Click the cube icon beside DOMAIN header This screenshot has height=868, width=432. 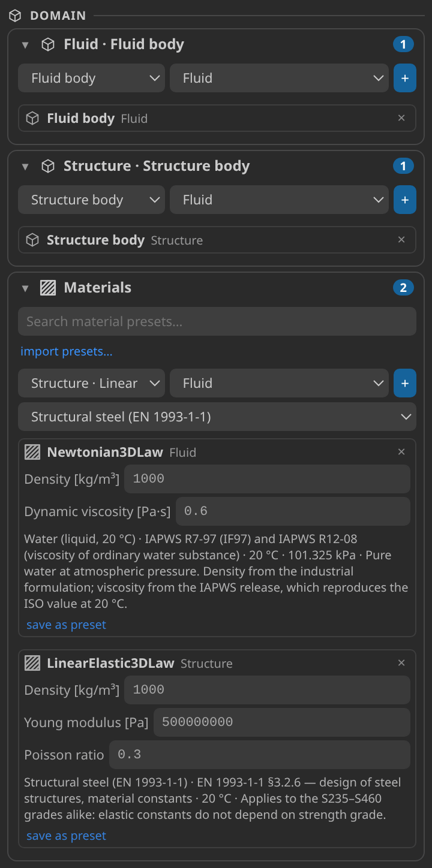click(x=15, y=16)
